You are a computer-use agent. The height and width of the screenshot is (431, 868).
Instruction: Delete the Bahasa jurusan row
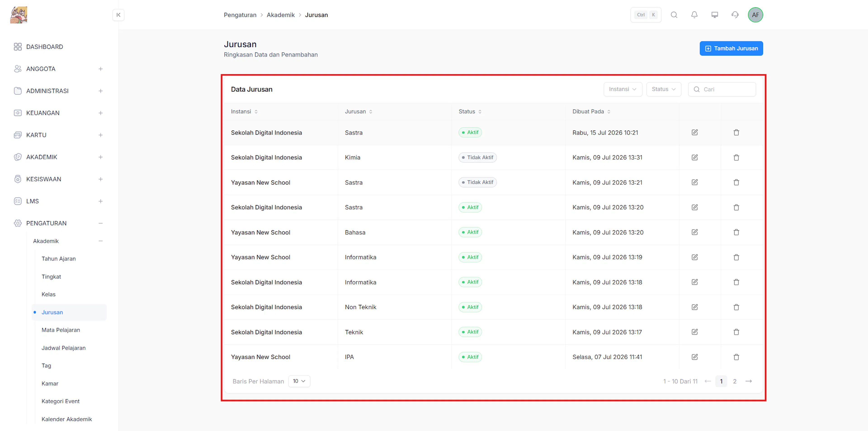point(736,232)
